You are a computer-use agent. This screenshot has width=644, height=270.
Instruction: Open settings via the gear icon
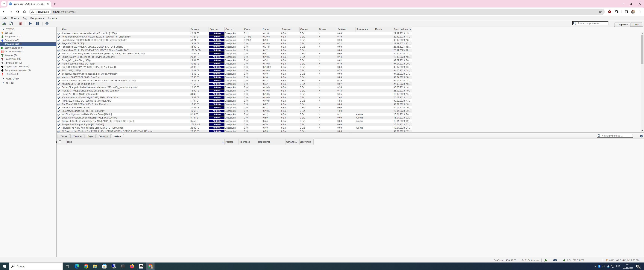pos(47,24)
